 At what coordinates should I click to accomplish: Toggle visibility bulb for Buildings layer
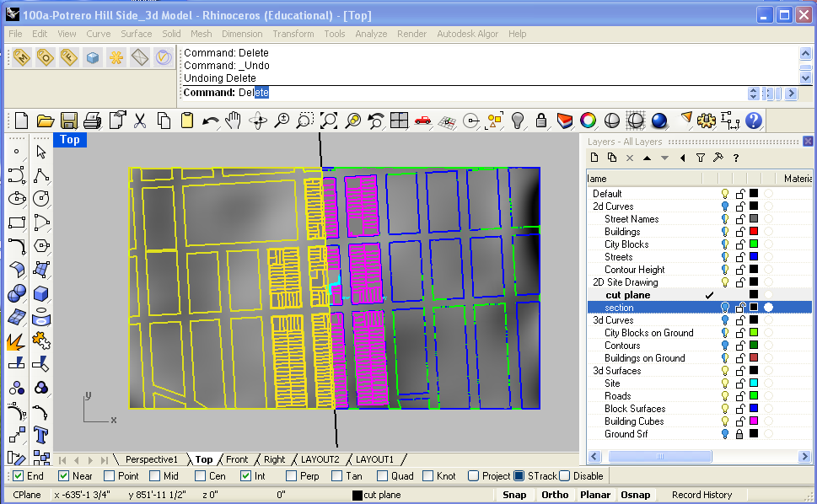(724, 232)
